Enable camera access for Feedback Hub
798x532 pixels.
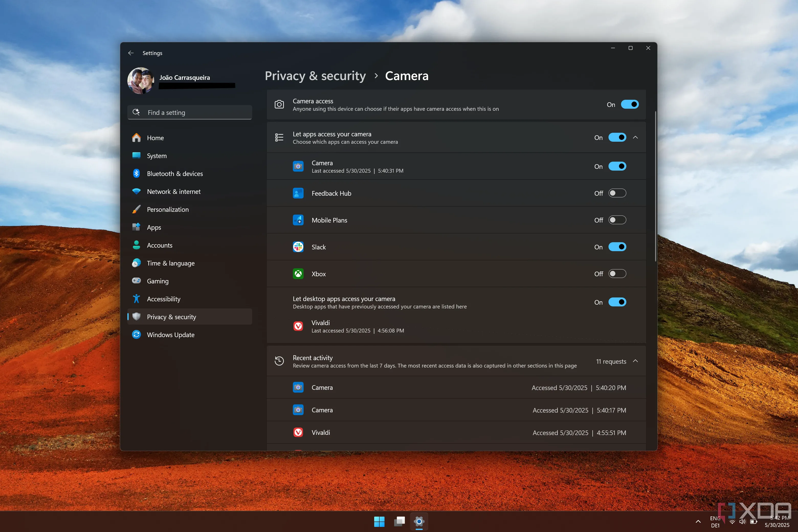pos(617,193)
